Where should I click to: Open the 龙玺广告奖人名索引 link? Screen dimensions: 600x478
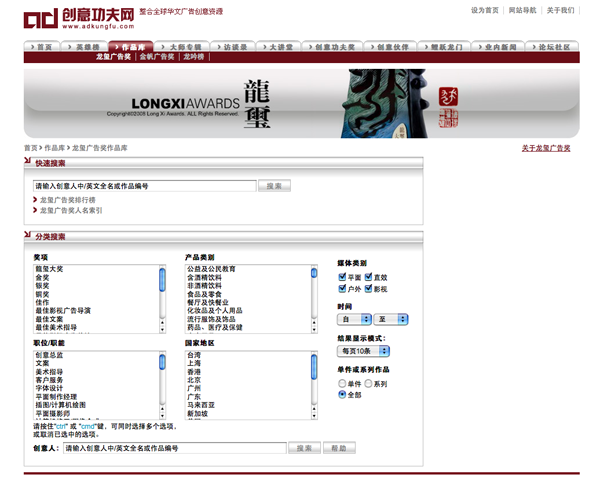(71, 210)
